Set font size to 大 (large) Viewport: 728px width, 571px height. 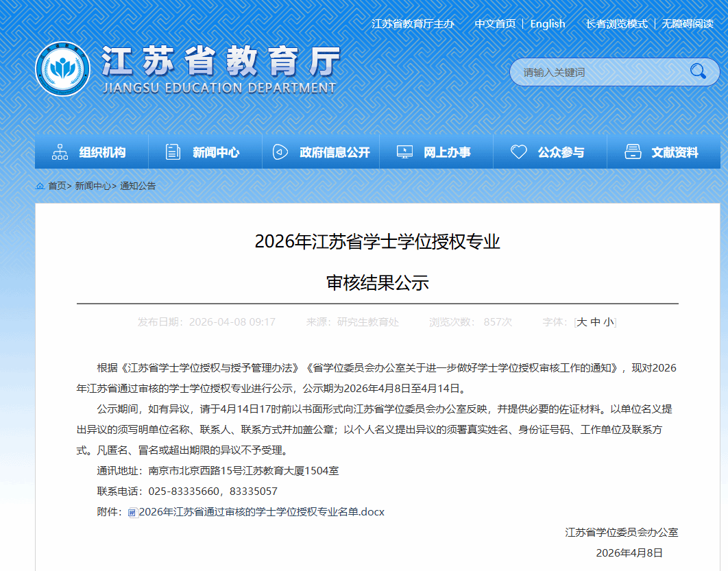(581, 321)
